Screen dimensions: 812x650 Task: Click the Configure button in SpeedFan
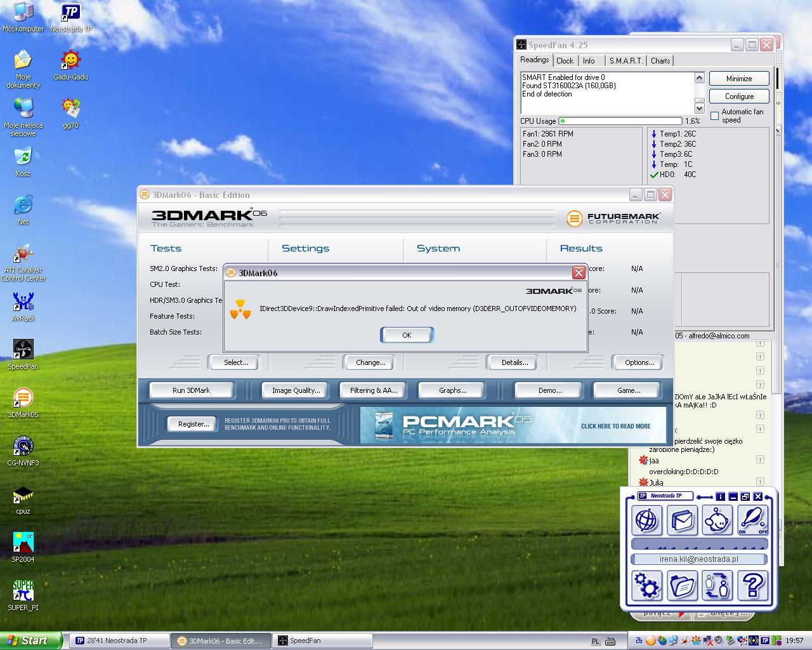tap(739, 96)
